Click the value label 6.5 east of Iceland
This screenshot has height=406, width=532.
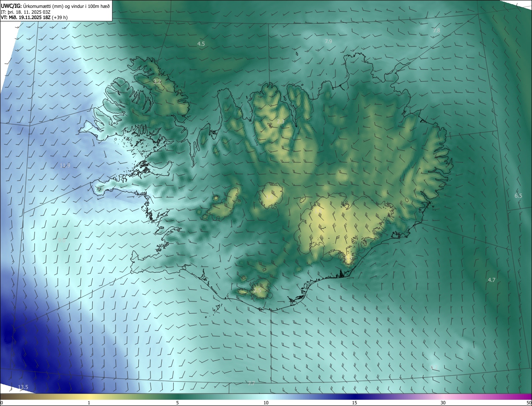[x=518, y=196]
